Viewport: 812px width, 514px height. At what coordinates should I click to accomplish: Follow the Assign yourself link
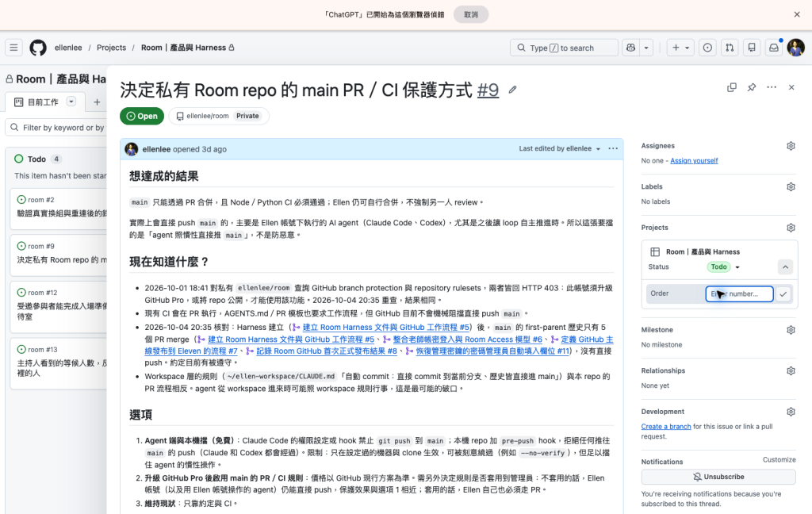click(694, 160)
